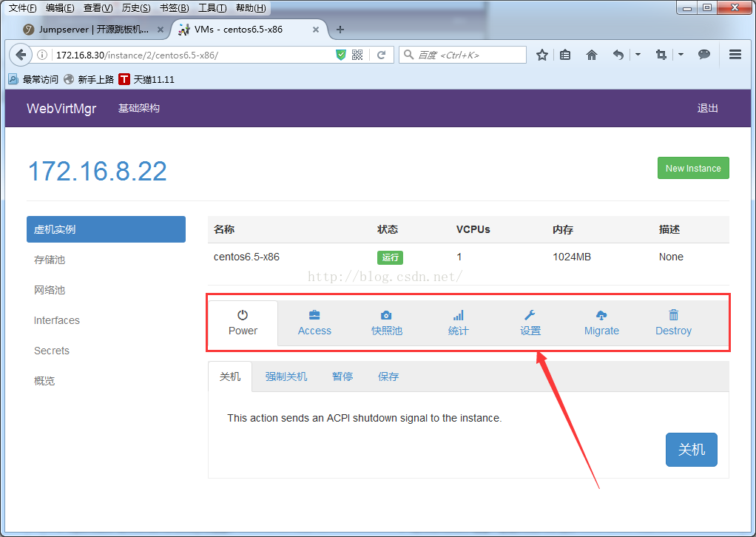756x537 pixels.
Task: Select 网络池 in the sidebar
Action: click(49, 290)
